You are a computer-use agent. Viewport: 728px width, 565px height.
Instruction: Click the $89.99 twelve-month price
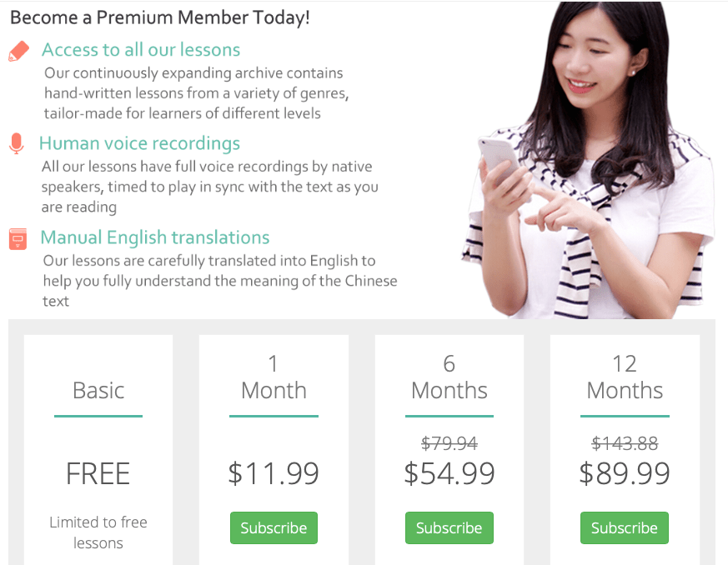pyautogui.click(x=624, y=473)
